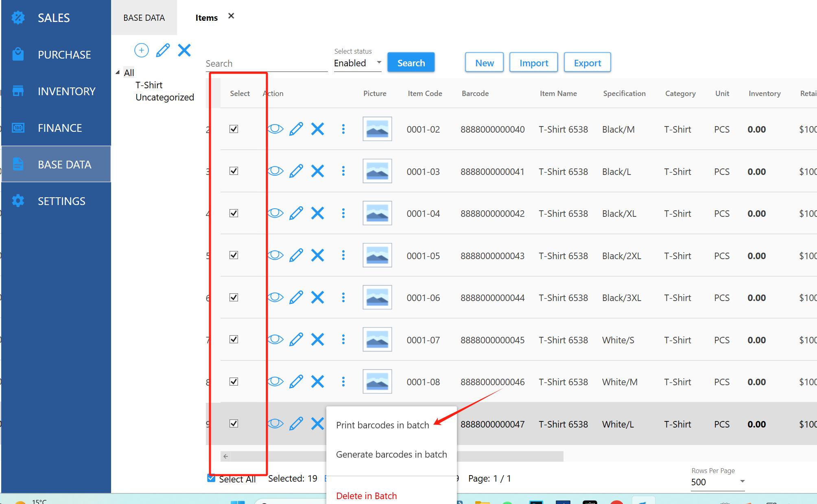Choose Print barcodes in batch
The width and height of the screenshot is (817, 504).
382,425
